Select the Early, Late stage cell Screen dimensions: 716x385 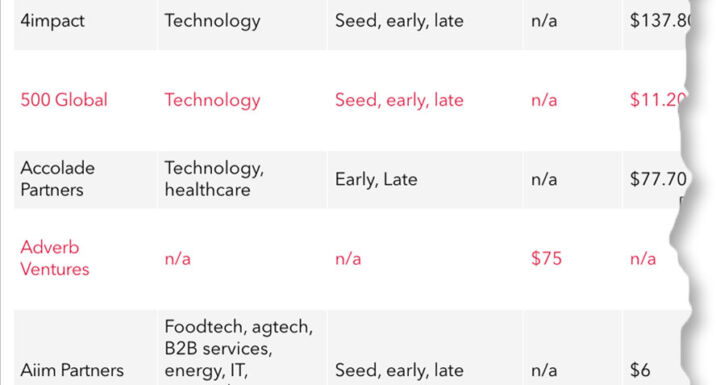point(376,179)
